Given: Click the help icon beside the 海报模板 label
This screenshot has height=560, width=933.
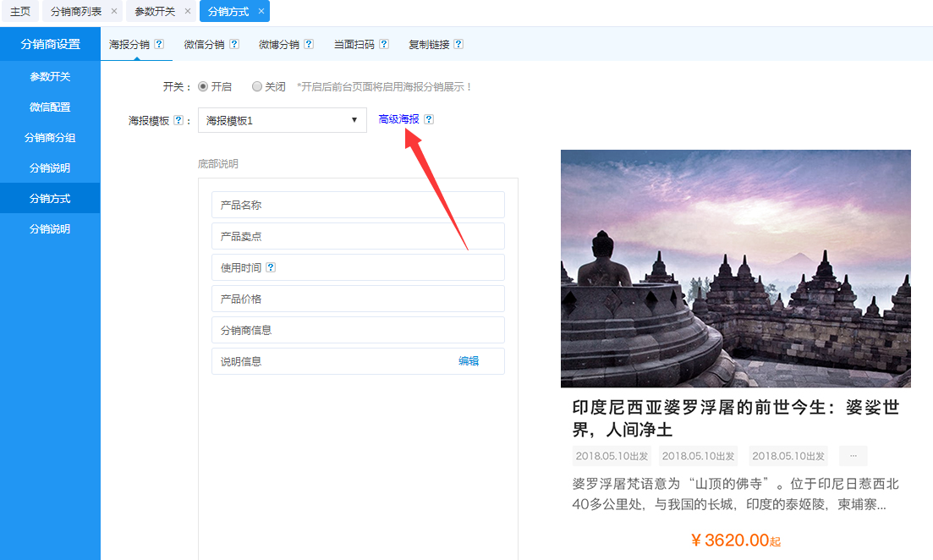Looking at the screenshot, I should pos(178,120).
